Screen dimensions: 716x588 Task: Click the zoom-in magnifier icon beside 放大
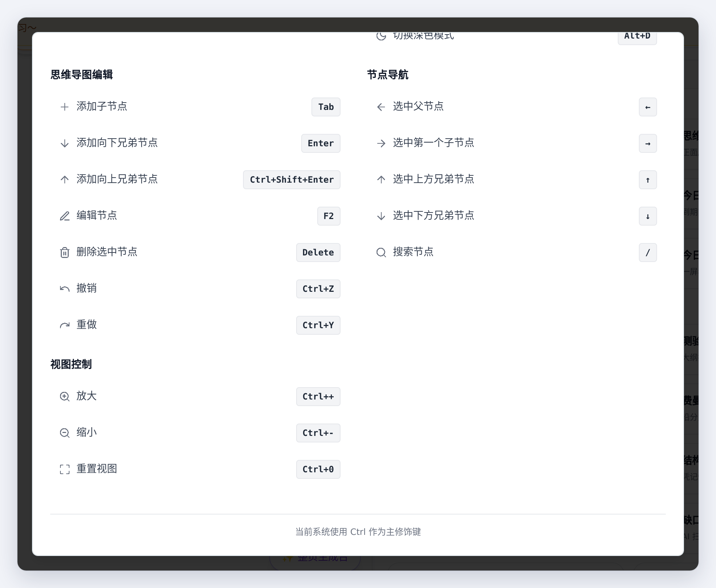65,397
